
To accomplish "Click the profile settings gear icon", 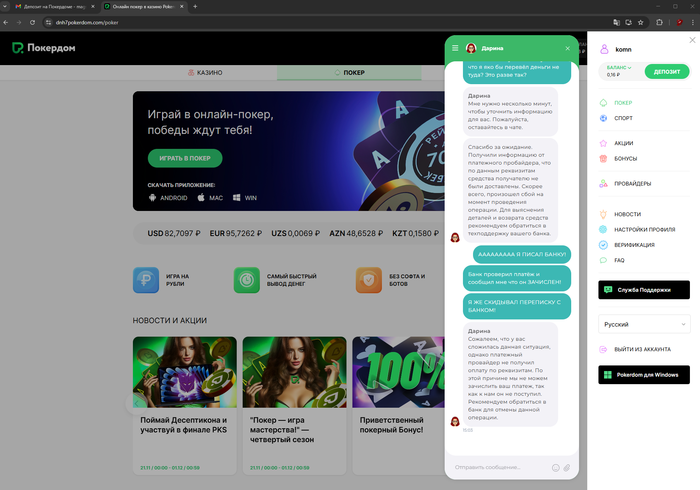I will (603, 229).
